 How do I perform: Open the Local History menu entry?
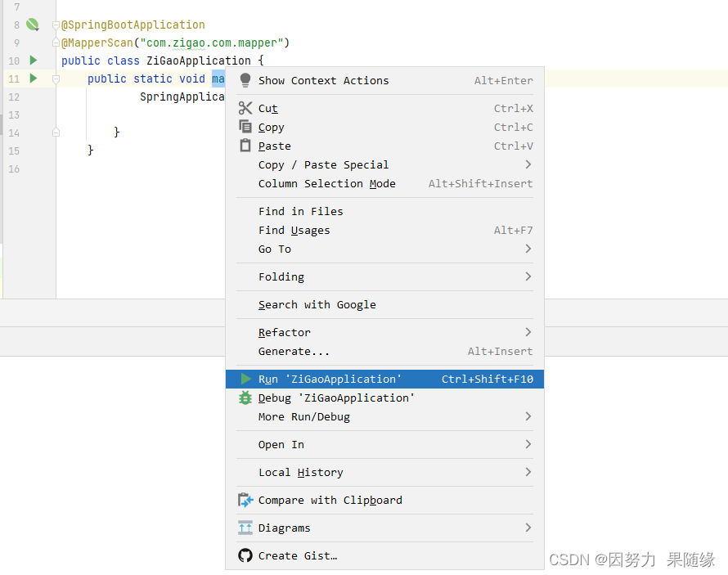click(x=384, y=473)
